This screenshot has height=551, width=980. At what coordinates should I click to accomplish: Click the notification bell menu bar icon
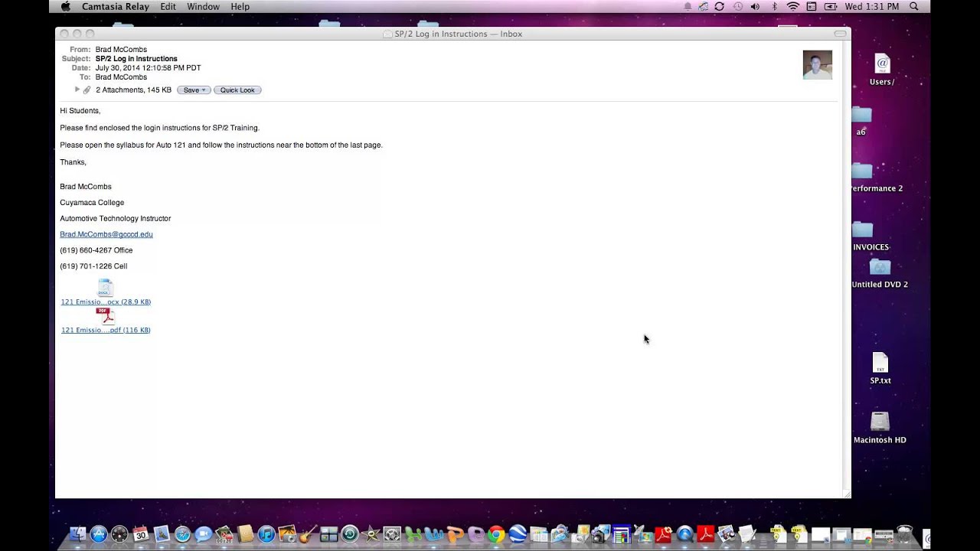pos(688,6)
